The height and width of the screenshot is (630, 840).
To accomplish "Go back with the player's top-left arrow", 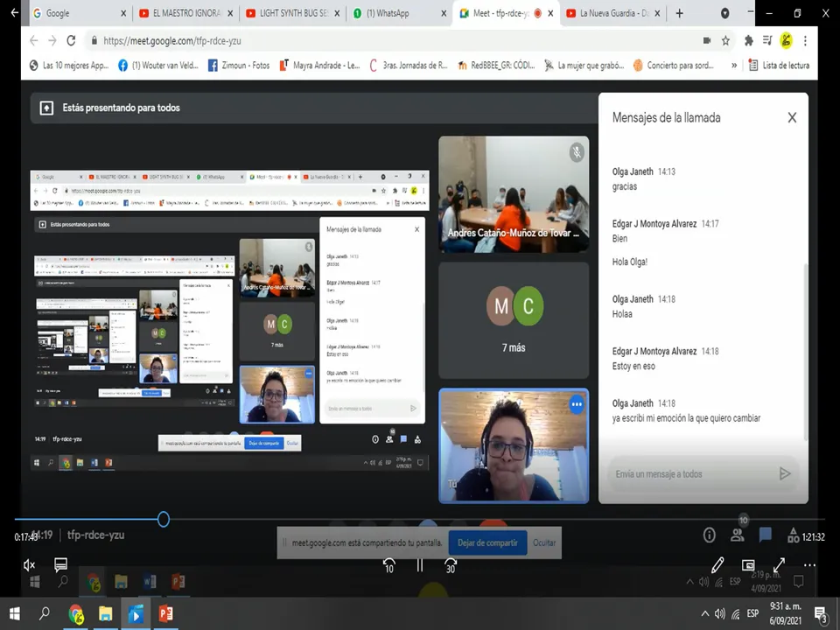I will pyautogui.click(x=15, y=12).
